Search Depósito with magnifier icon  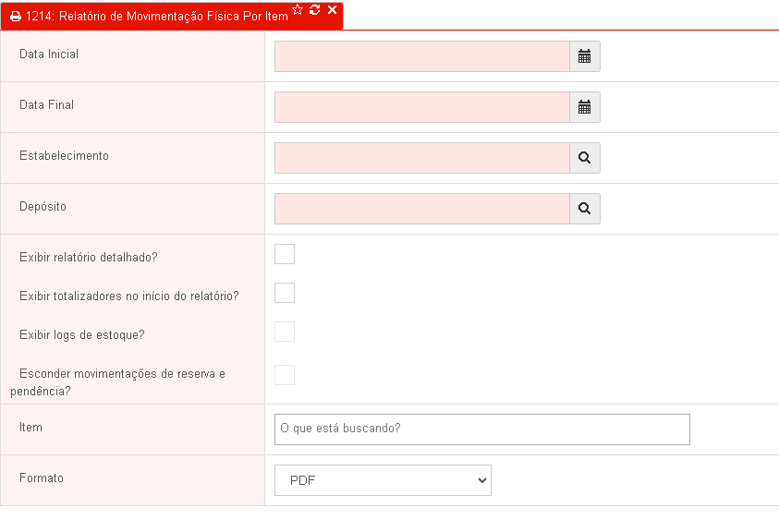pos(585,209)
